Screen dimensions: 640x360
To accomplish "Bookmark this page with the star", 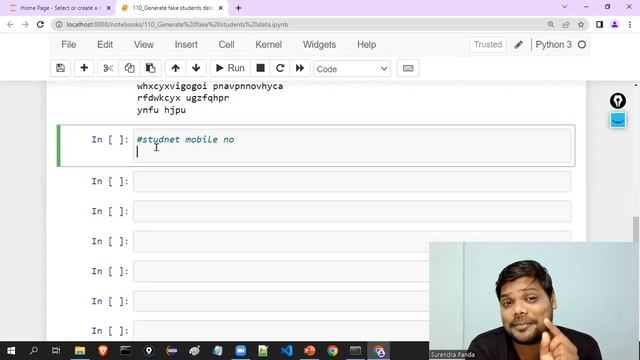I will click(581, 24).
